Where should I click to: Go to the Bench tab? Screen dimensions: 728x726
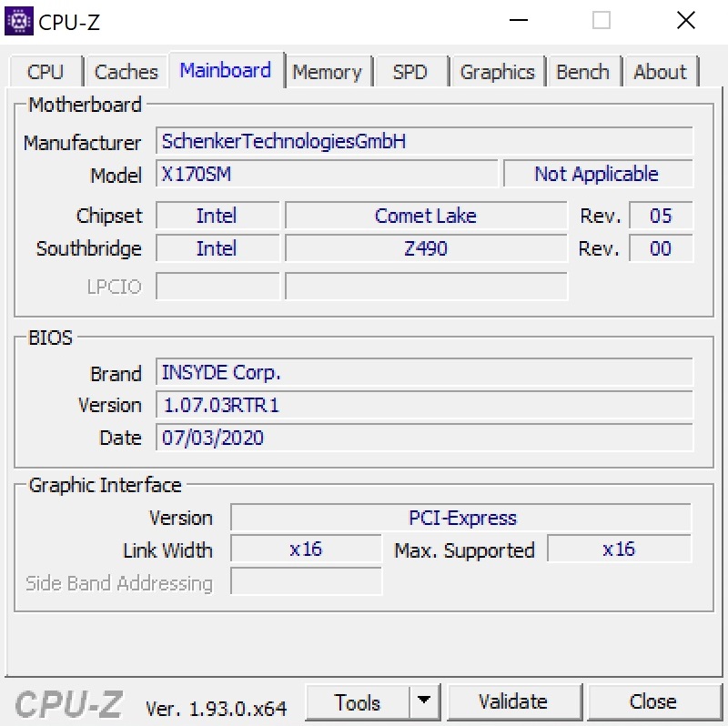(583, 72)
